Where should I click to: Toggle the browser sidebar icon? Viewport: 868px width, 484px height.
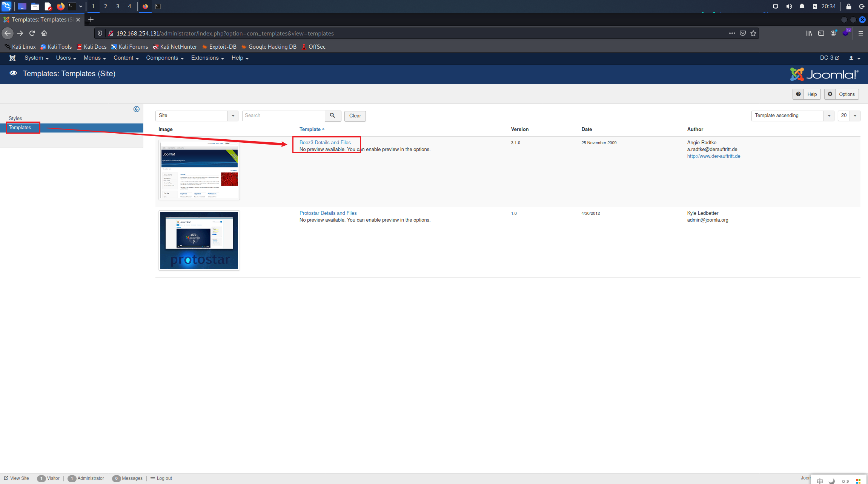(x=821, y=33)
